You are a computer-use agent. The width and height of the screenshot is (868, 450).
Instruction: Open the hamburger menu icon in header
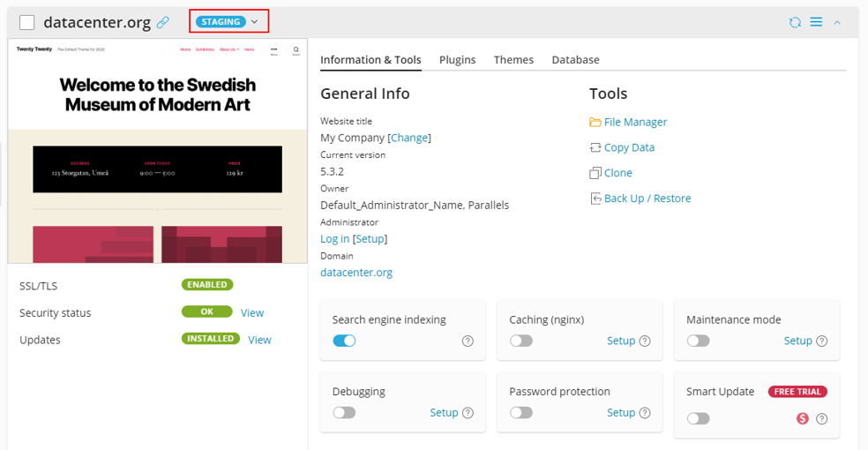point(816,21)
